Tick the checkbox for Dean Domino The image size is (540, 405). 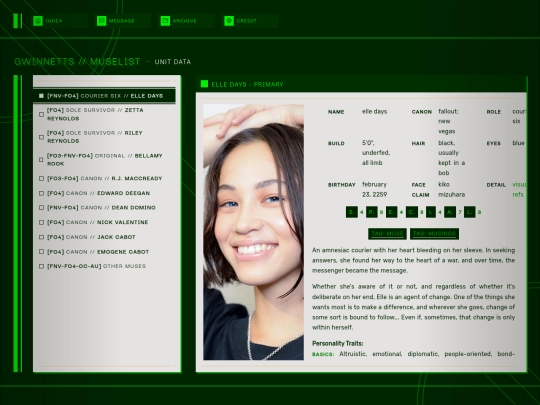tap(41, 208)
